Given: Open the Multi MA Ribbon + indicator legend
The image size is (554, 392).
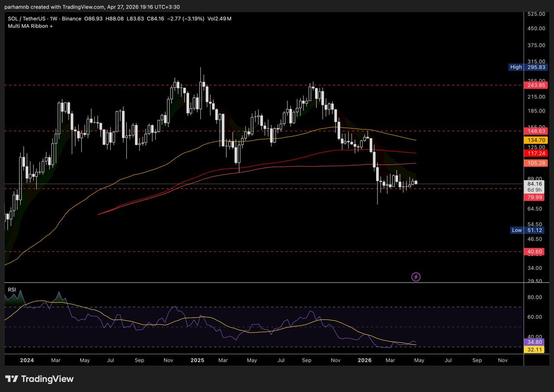Looking at the screenshot, I should click(x=30, y=26).
